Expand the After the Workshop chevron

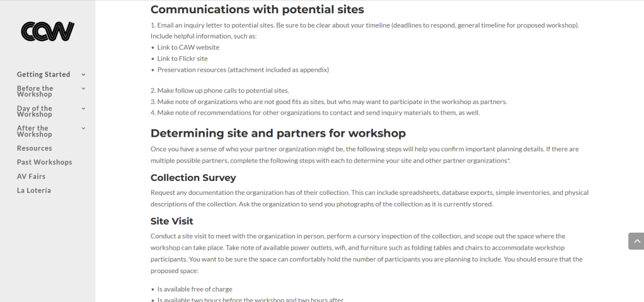pos(83,129)
